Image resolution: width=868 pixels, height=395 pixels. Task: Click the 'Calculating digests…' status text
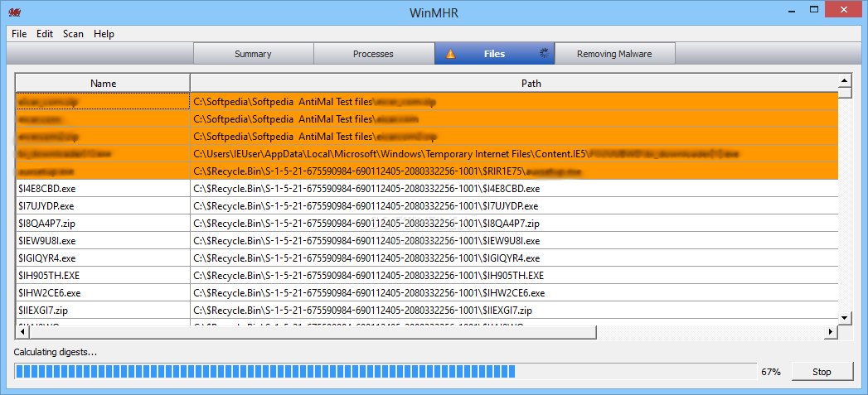click(x=56, y=352)
